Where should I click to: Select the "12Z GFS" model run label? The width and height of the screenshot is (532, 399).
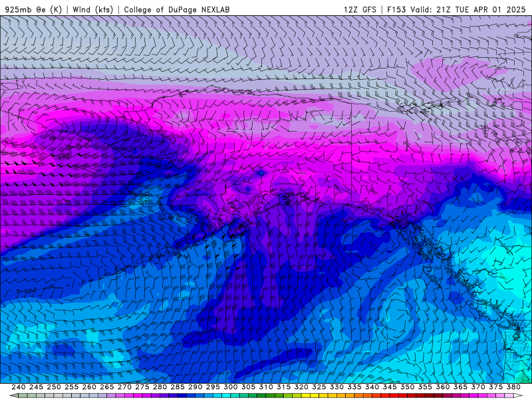360,10
